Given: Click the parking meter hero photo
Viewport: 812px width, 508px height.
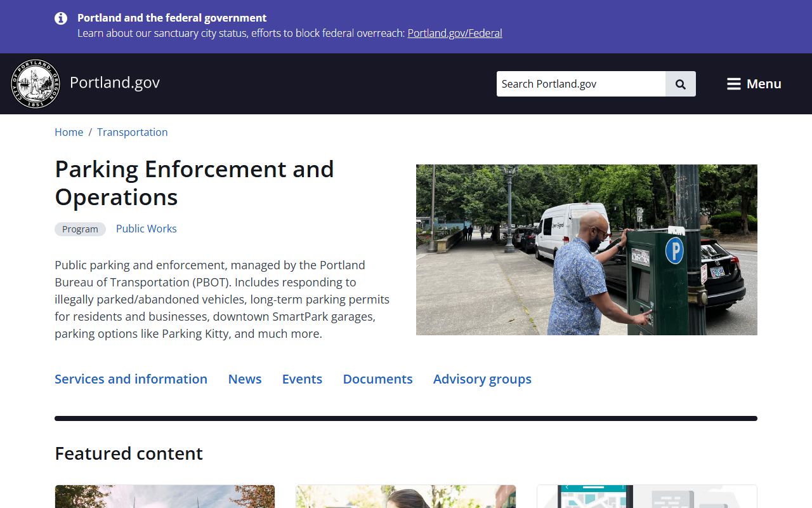Looking at the screenshot, I should 587,250.
